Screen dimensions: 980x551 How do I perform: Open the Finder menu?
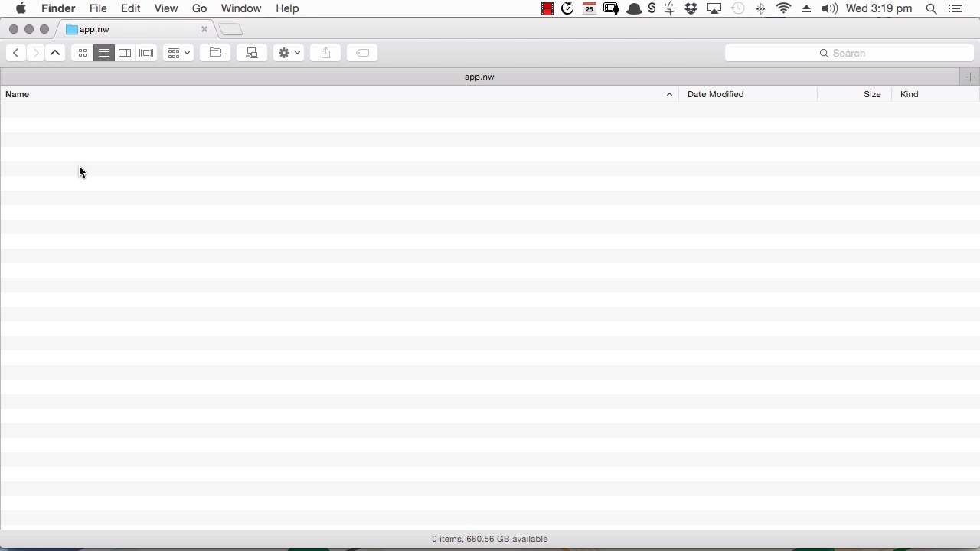coord(58,8)
